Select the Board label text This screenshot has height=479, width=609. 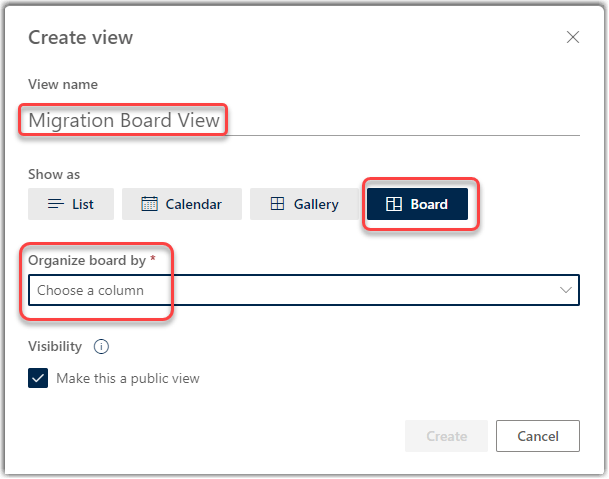pos(429,204)
